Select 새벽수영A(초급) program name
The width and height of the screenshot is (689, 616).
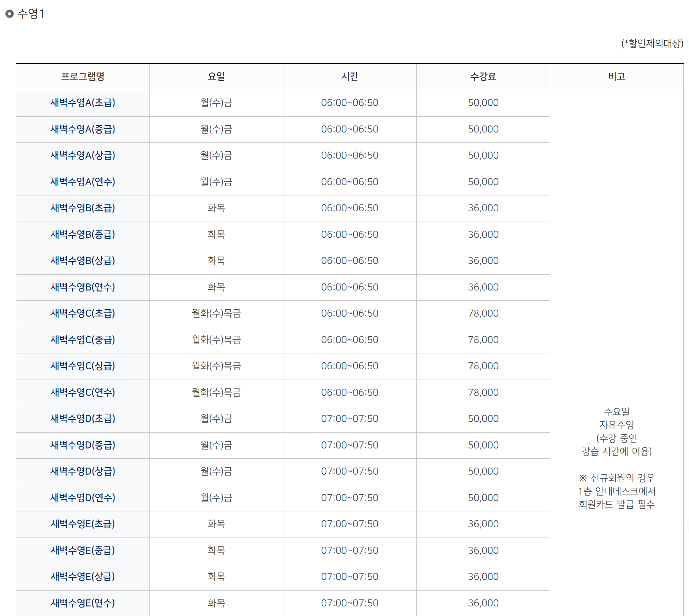pos(82,103)
